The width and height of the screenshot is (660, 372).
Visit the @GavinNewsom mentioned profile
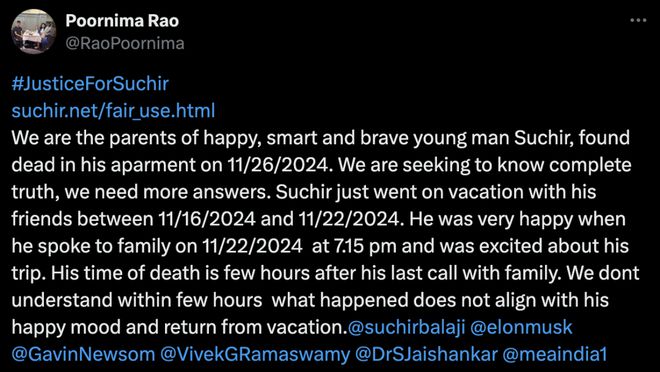click(83, 355)
